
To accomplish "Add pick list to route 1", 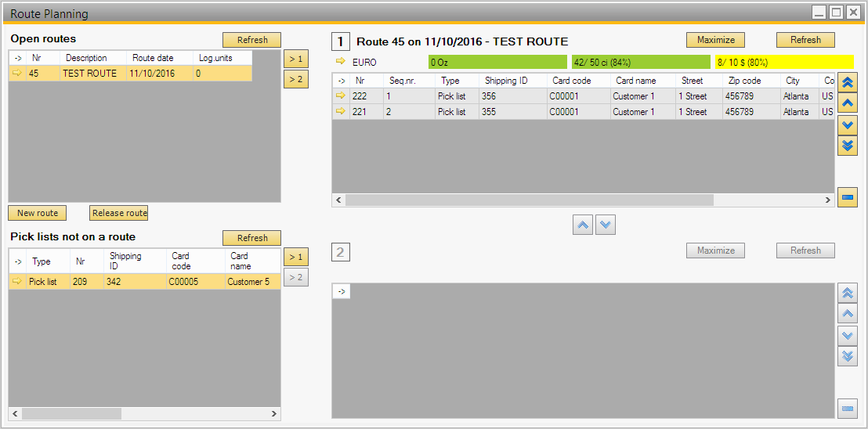I will [x=295, y=257].
